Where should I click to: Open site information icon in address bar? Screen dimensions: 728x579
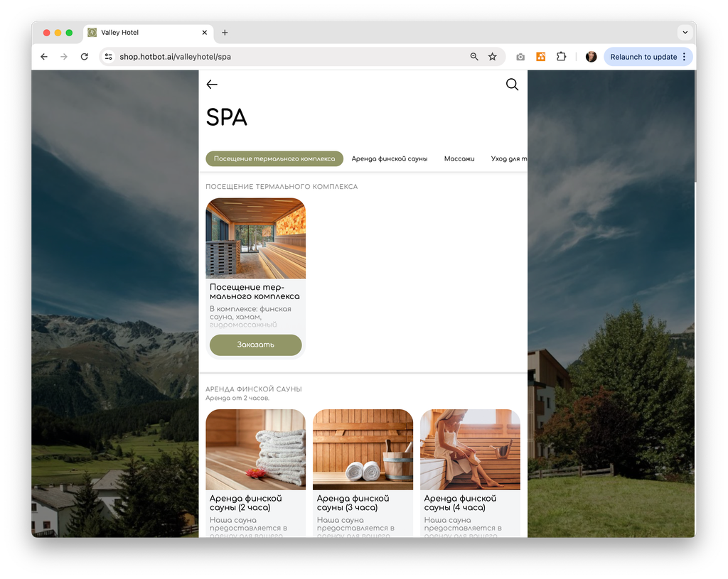[108, 57]
